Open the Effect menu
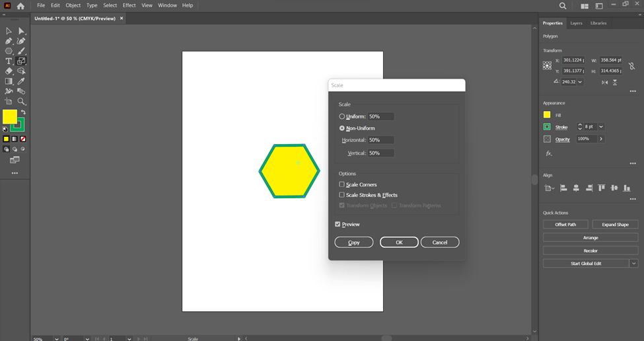The width and height of the screenshot is (644, 341). point(129,5)
